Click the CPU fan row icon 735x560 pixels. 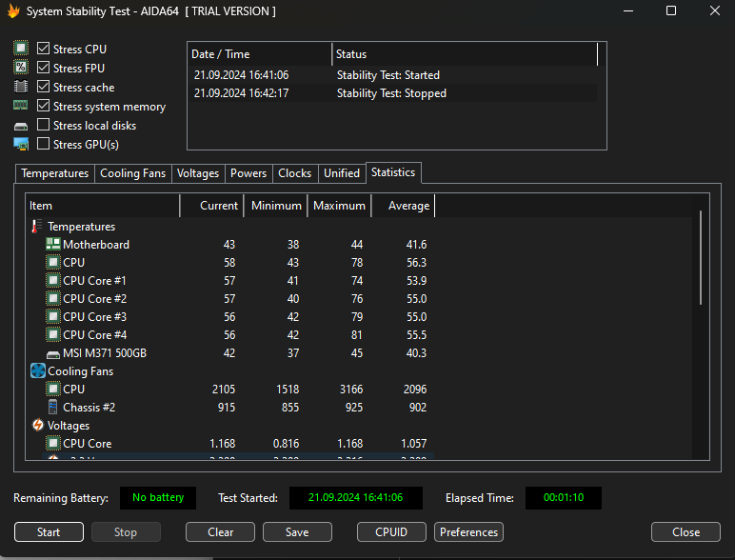(x=53, y=389)
